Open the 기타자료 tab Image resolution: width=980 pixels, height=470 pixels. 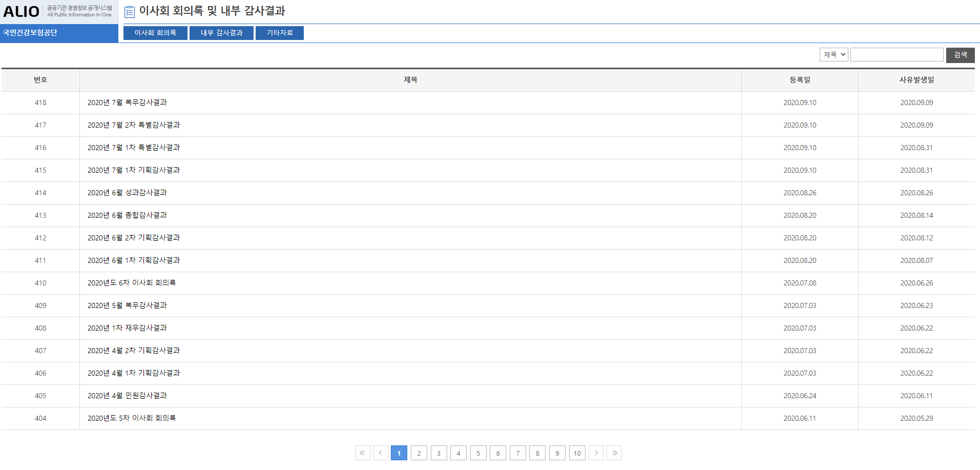click(x=280, y=33)
